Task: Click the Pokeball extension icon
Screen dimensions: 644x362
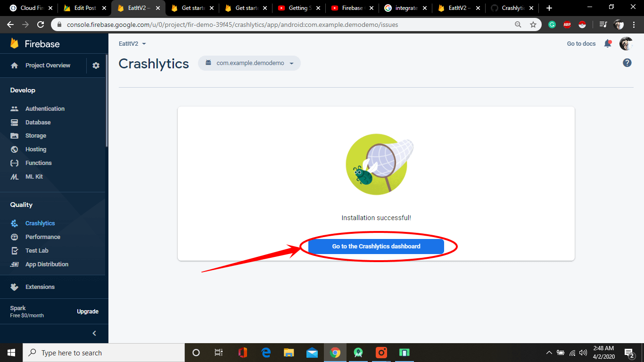Action: (582, 25)
